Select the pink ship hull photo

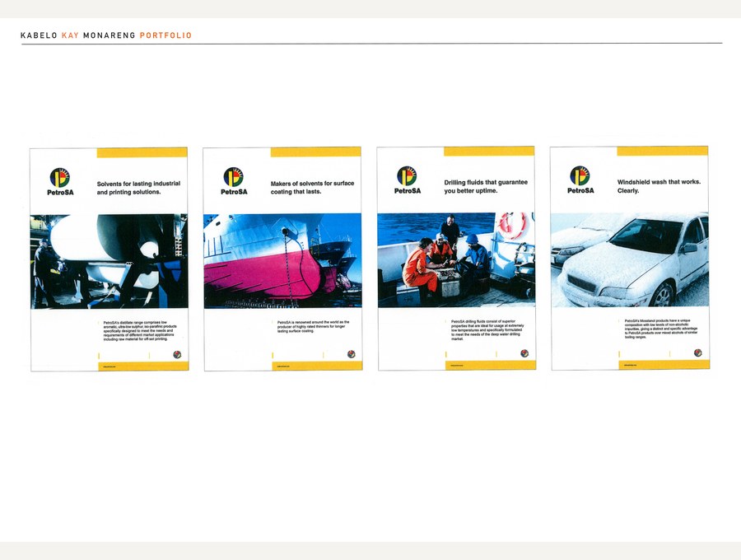pos(282,261)
